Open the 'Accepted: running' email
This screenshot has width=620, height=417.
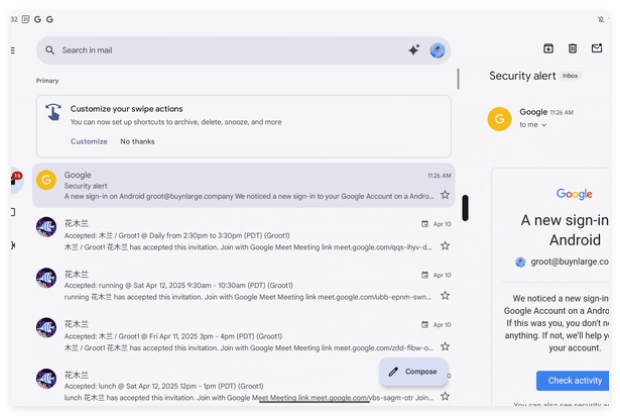[240, 285]
